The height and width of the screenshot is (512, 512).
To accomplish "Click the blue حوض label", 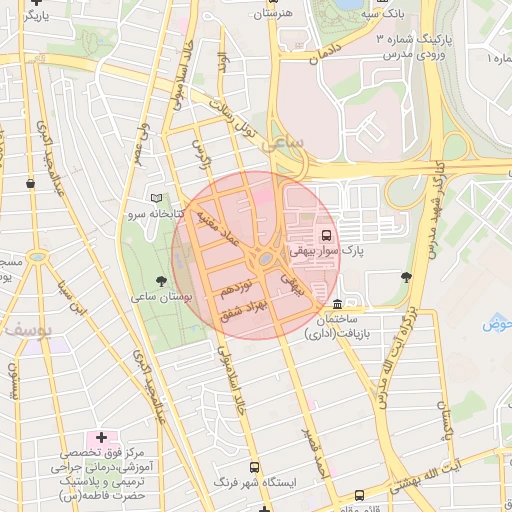I will pyautogui.click(x=497, y=323).
